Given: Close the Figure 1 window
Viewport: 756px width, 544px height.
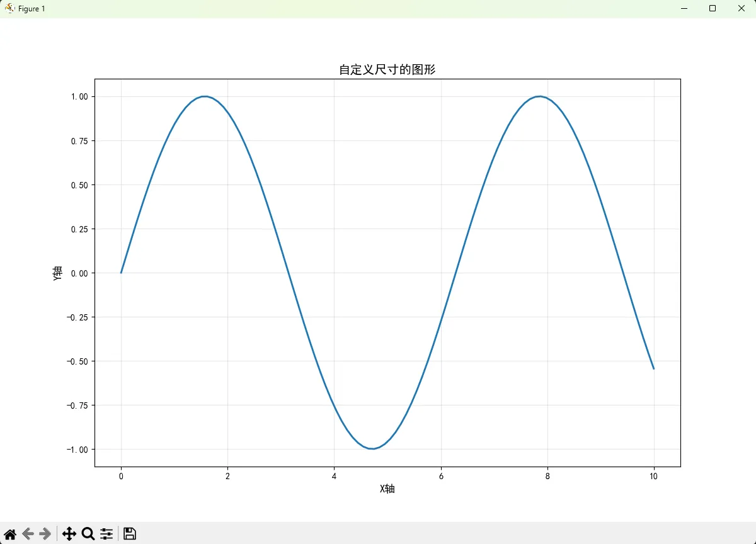Looking at the screenshot, I should click(x=742, y=9).
